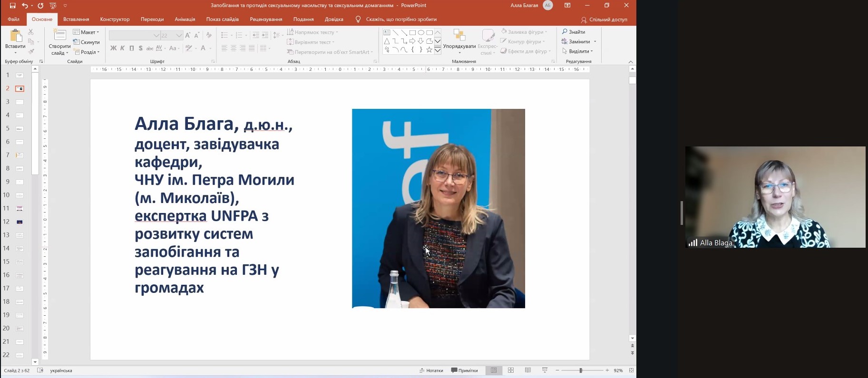
Task: Open Slide Sorter view from status bar
Action: pos(511,370)
